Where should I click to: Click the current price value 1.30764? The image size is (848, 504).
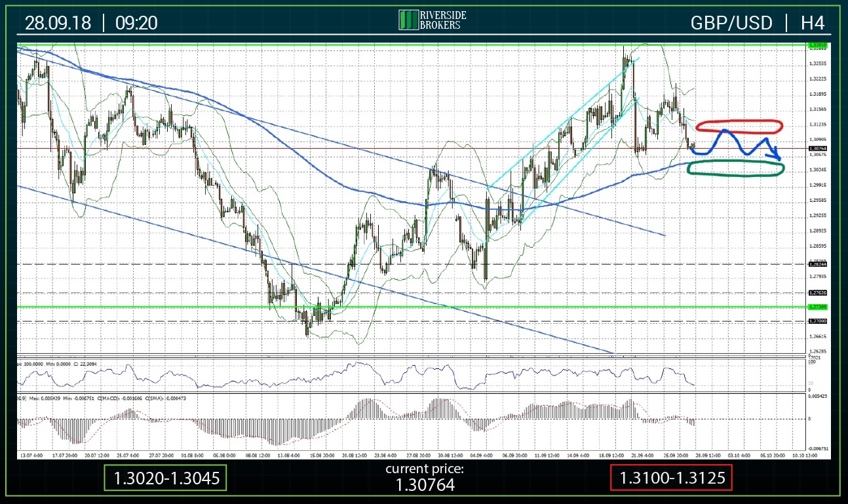tap(424, 485)
